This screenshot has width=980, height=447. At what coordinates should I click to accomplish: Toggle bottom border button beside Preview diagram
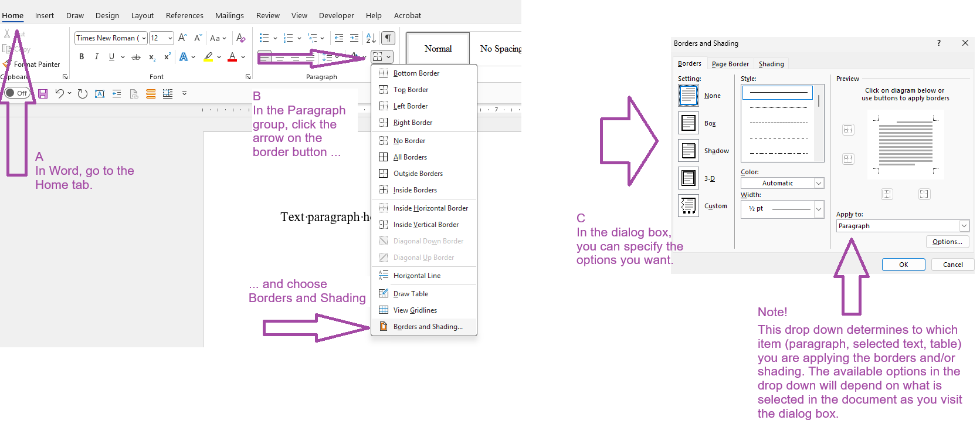click(848, 158)
